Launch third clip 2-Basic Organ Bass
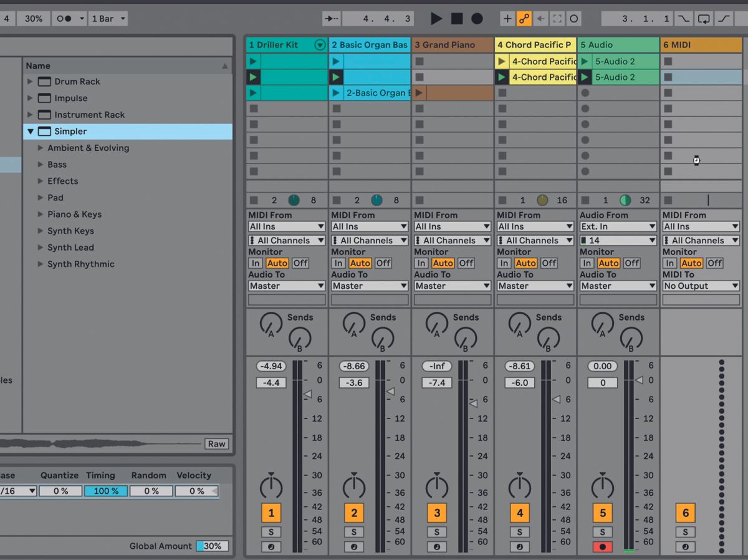 336,93
